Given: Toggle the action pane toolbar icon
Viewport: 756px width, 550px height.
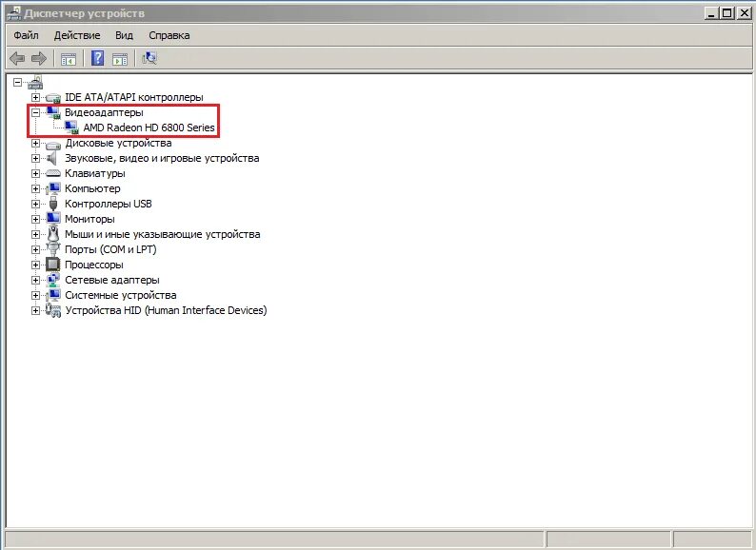Looking at the screenshot, I should pyautogui.click(x=120, y=59).
